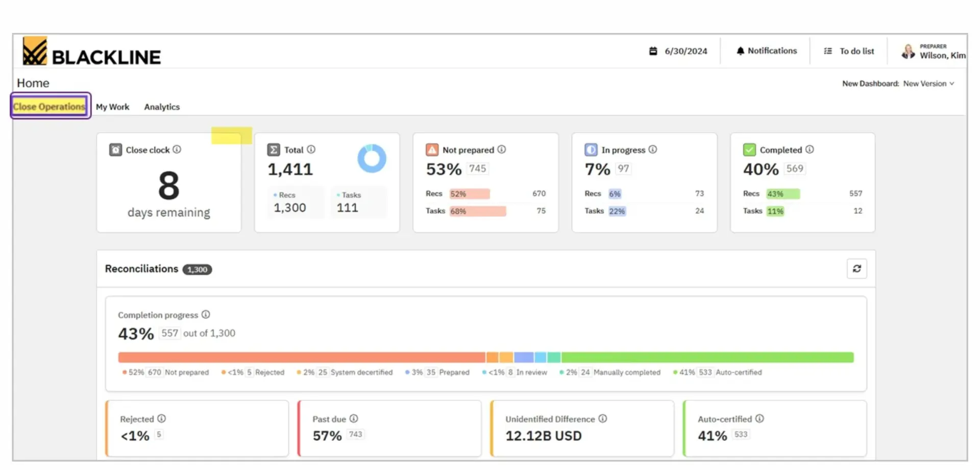The width and height of the screenshot is (980, 470).
Task: Click the 745 Not prepared count
Action: point(478,168)
